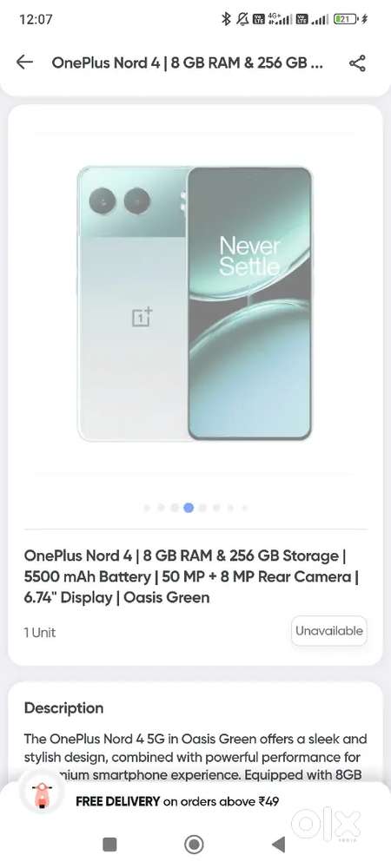Select the highlighted fourth carousel dot

189,507
